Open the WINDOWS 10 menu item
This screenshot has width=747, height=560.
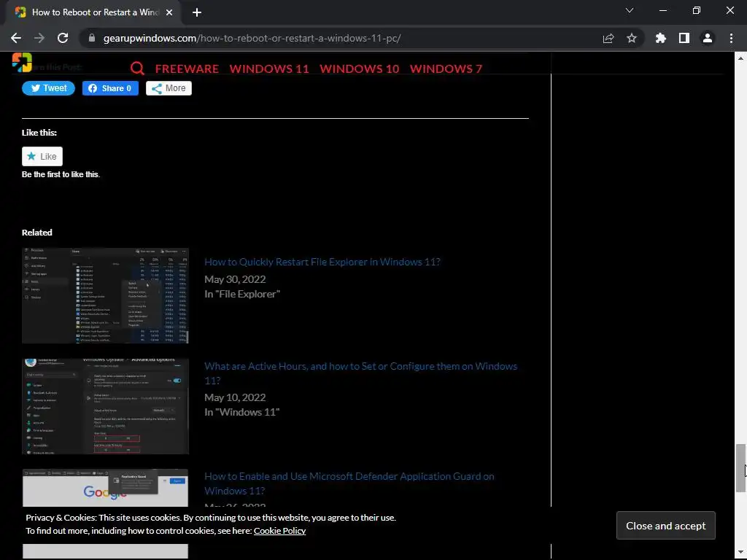click(x=359, y=69)
